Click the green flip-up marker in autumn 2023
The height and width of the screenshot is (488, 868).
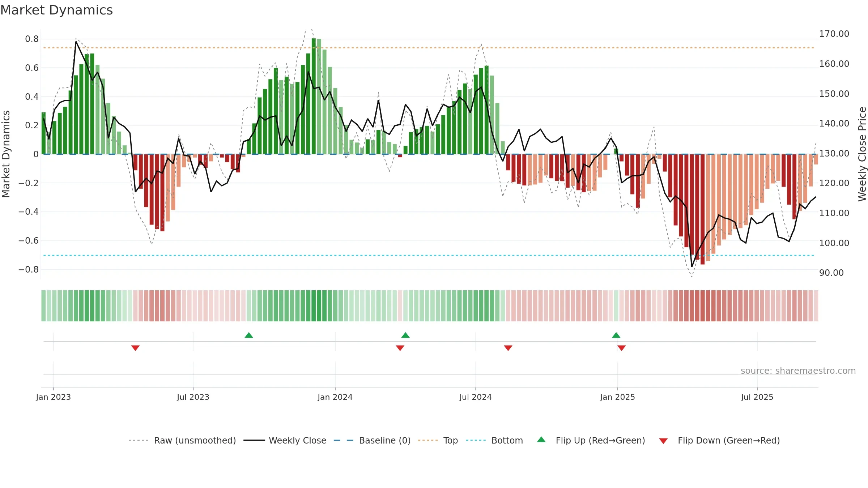pos(249,335)
